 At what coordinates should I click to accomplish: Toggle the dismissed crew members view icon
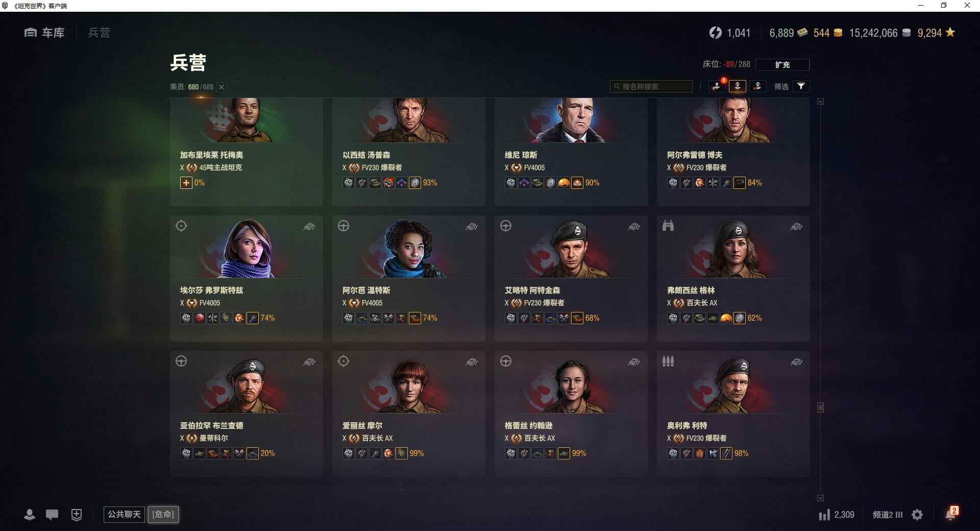point(757,86)
